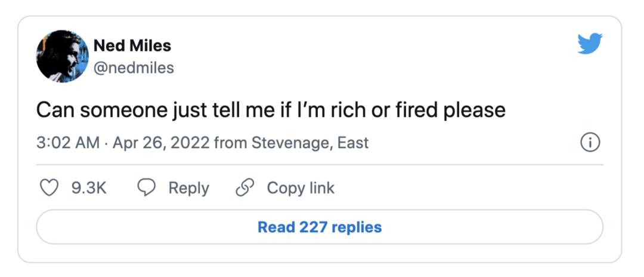Click the 3:02 AM timestamp
The height and width of the screenshot is (277, 644).
click(x=68, y=143)
